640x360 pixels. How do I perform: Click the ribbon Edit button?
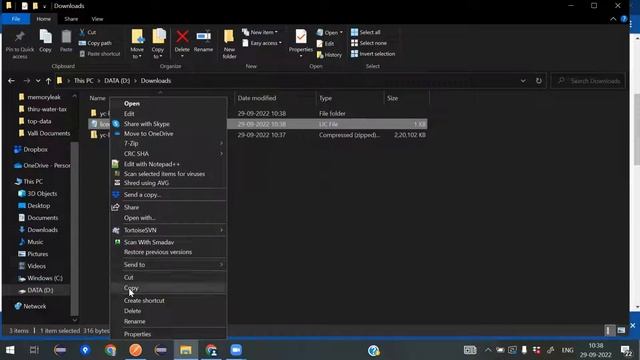point(325,43)
